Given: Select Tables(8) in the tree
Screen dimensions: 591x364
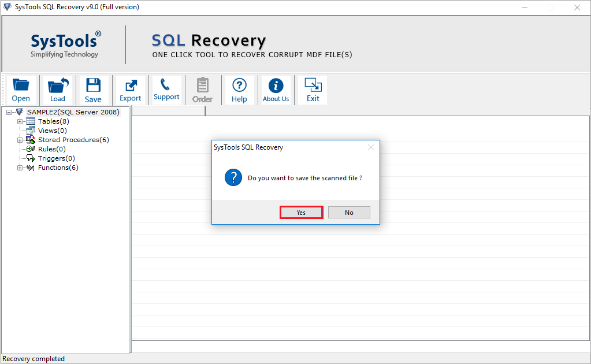Looking at the screenshot, I should tap(54, 121).
